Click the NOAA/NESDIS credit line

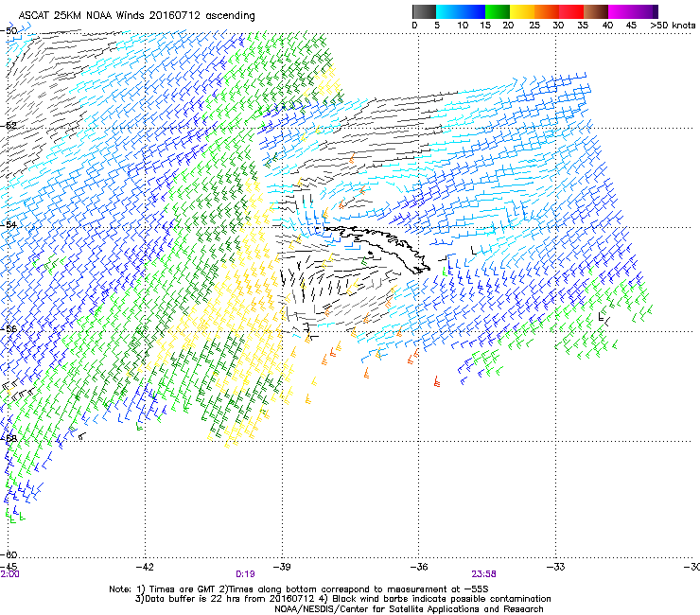pos(409,609)
